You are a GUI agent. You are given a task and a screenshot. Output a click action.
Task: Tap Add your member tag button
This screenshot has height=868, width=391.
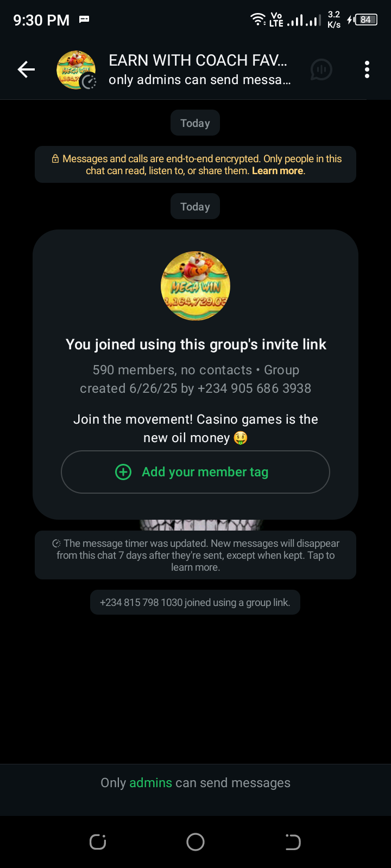click(195, 472)
